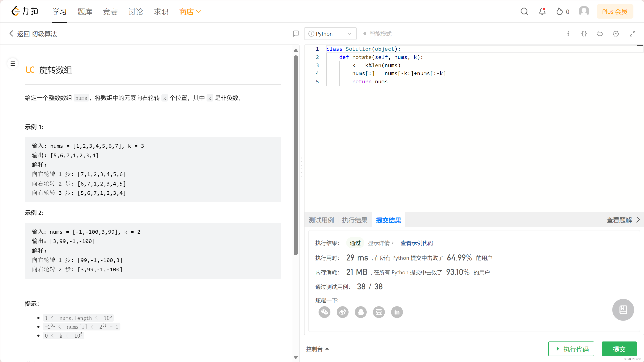The height and width of the screenshot is (362, 644).
Task: Click the '0 <= k <= 10^5' constraint
Action: click(63, 335)
